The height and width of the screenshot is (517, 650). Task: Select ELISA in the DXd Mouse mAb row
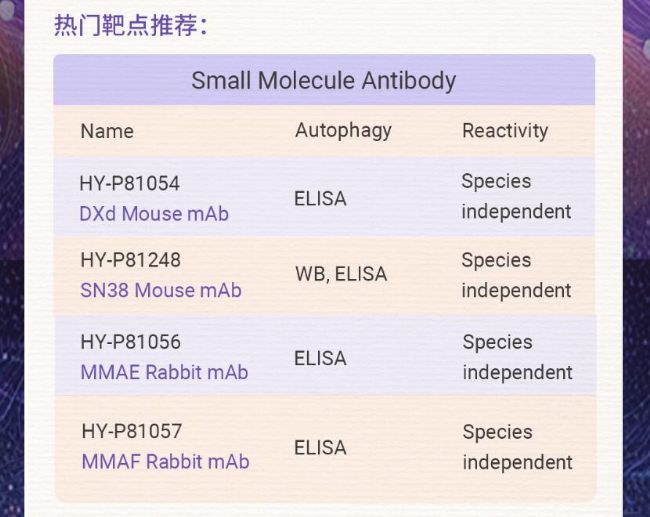tap(320, 198)
